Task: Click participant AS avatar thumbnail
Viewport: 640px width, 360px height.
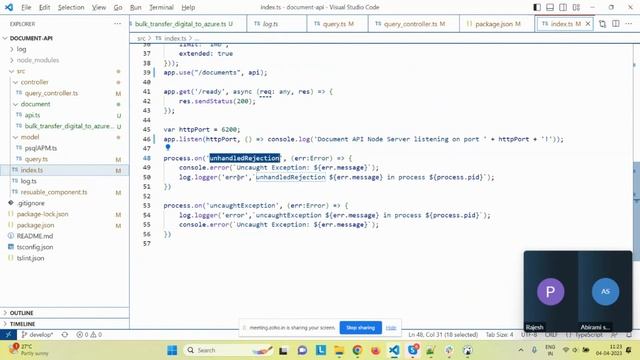Action: [605, 291]
